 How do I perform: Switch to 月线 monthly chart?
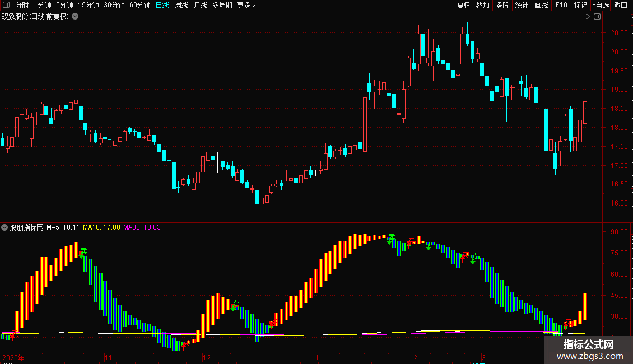point(200,5)
